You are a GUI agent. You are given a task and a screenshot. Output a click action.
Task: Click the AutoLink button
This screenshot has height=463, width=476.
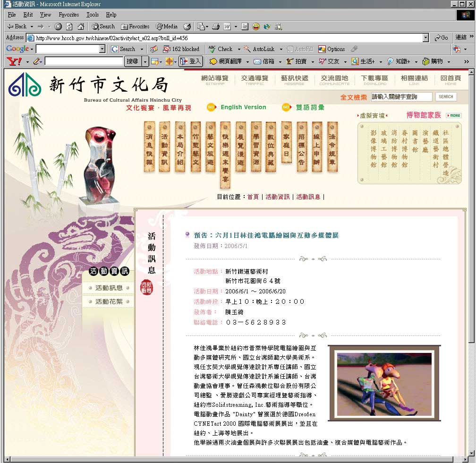(x=260, y=49)
